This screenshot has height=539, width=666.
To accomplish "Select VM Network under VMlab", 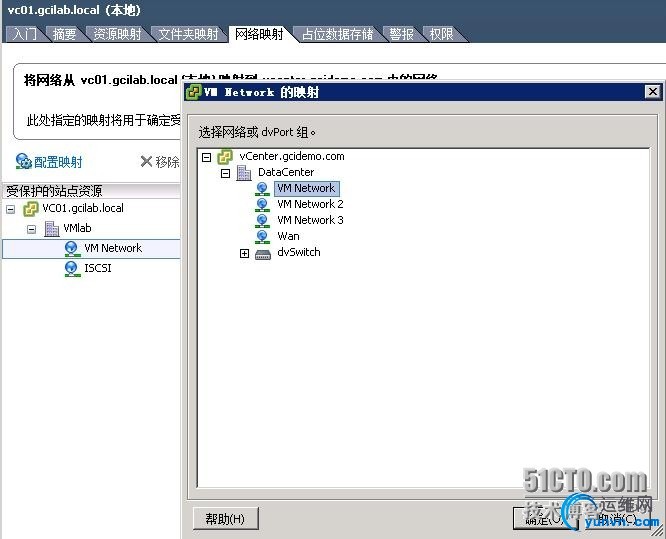I will [113, 248].
